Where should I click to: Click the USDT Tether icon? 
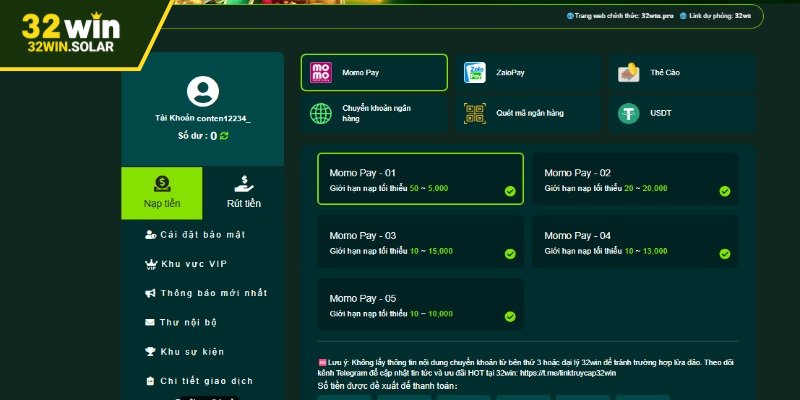[629, 113]
